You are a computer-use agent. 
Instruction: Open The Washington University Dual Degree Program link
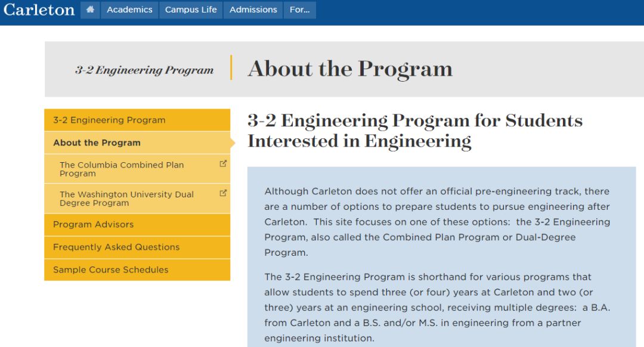(x=126, y=199)
